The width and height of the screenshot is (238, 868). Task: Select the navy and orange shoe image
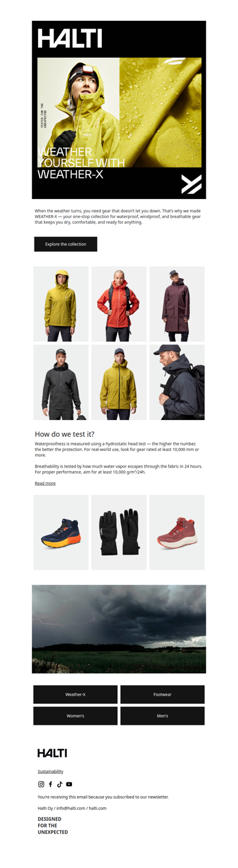tap(61, 532)
